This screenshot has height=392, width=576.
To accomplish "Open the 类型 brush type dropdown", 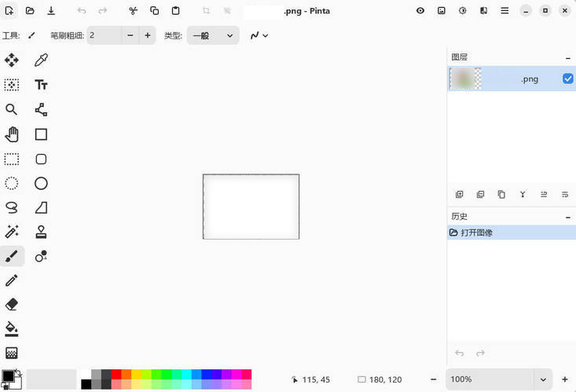I will pos(213,35).
